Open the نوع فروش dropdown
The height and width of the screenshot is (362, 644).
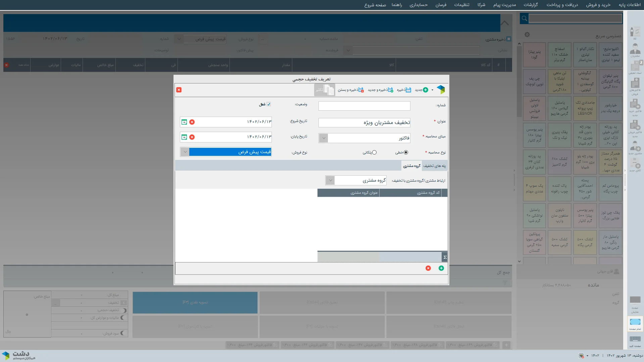point(185,152)
